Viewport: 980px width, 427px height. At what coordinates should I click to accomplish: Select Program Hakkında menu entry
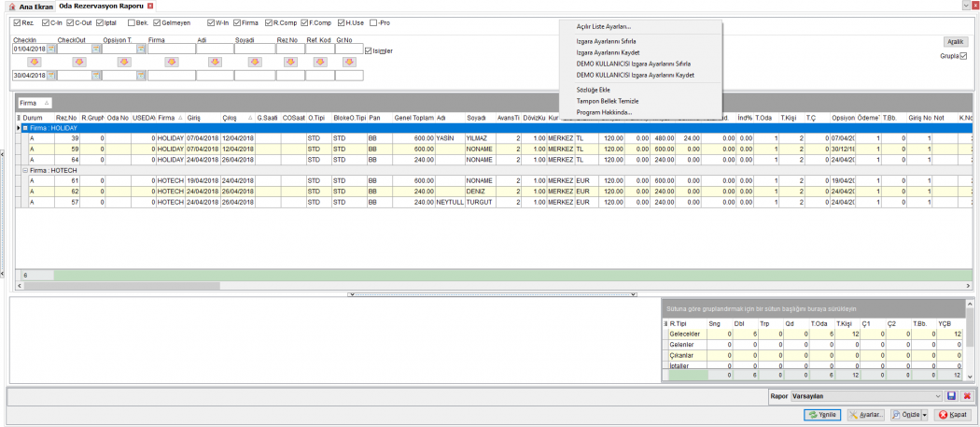604,112
